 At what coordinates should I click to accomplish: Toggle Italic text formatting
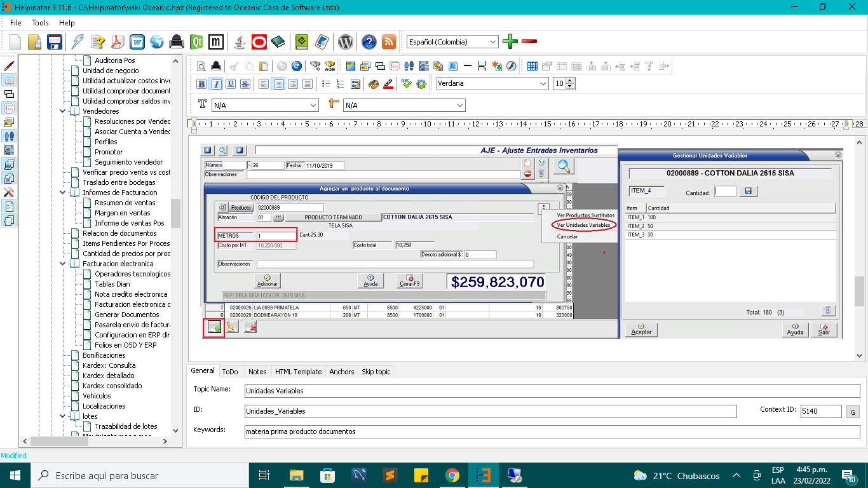[x=216, y=84]
